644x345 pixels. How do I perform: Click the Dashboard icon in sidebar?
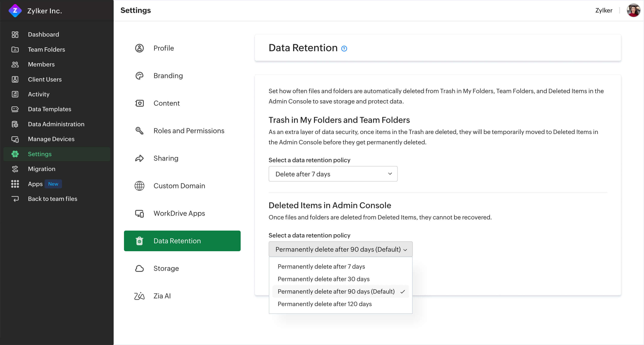15,34
